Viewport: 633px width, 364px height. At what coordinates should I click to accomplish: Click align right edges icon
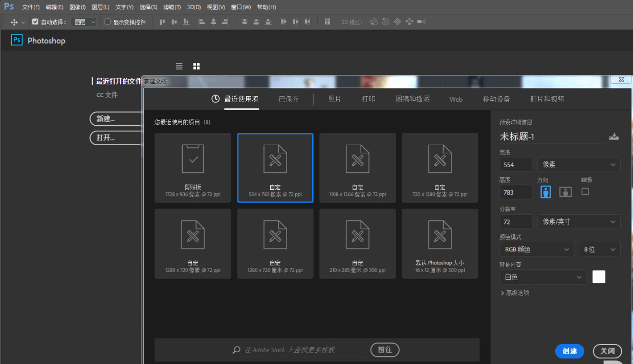click(225, 22)
